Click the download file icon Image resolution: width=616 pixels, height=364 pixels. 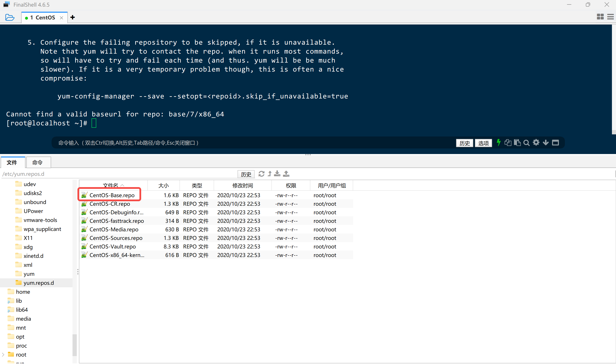[x=277, y=174]
